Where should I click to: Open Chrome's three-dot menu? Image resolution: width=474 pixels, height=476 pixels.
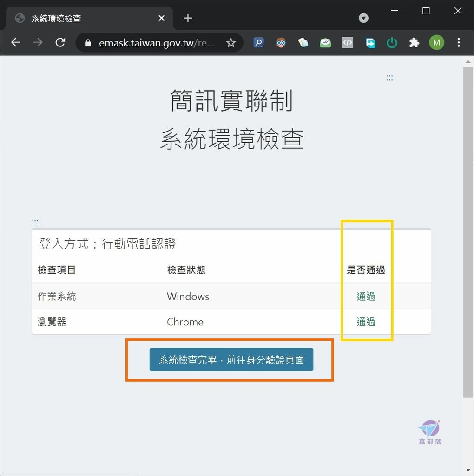(x=459, y=42)
